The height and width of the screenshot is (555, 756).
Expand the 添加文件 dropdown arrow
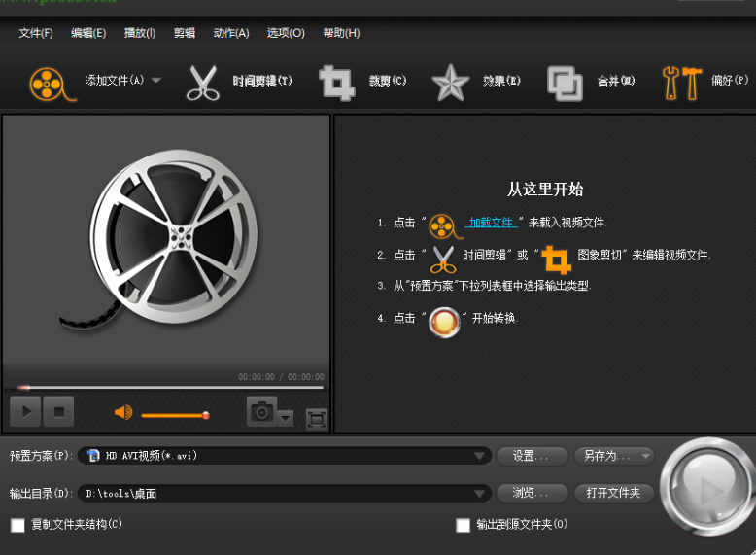156,81
